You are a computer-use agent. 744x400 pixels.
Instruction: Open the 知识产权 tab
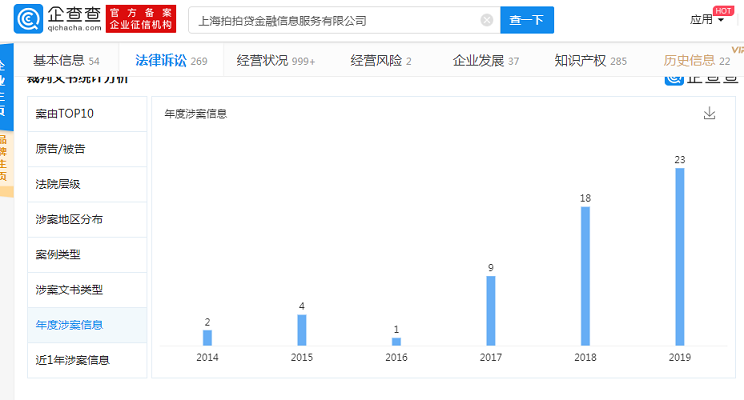point(590,61)
